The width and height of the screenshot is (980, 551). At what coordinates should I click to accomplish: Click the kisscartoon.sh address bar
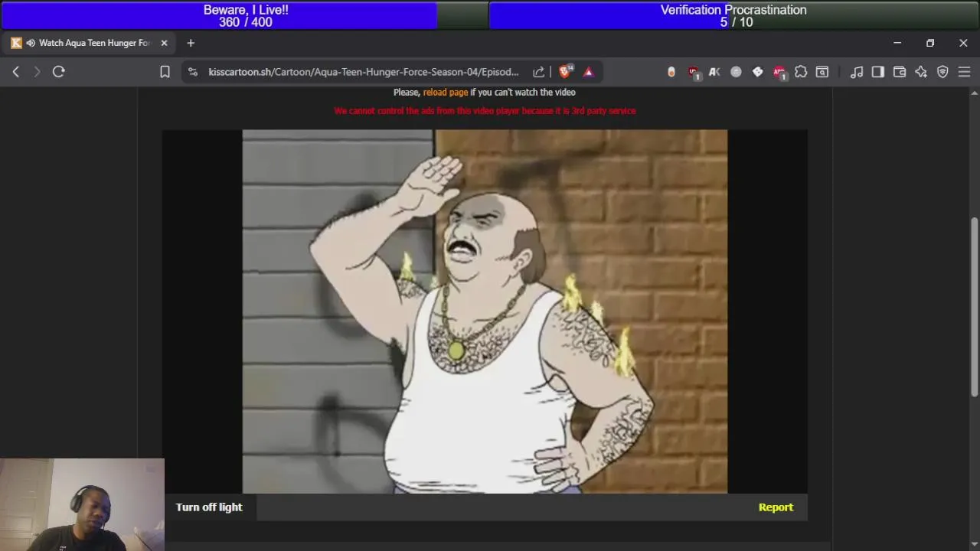(x=364, y=72)
